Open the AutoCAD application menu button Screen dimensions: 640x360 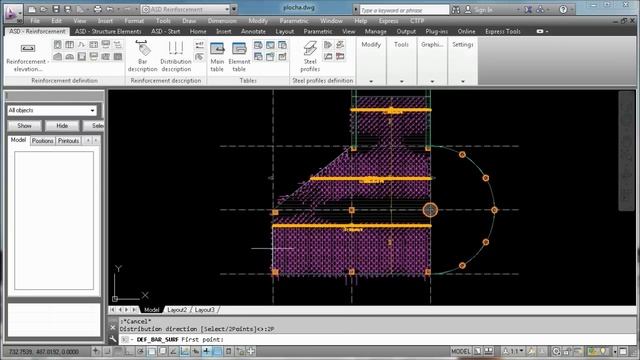click(x=13, y=13)
